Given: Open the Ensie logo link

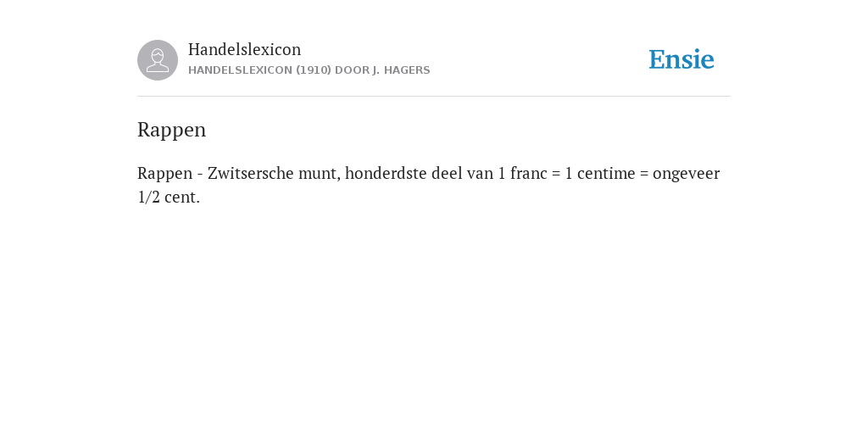Looking at the screenshot, I should tap(682, 60).
